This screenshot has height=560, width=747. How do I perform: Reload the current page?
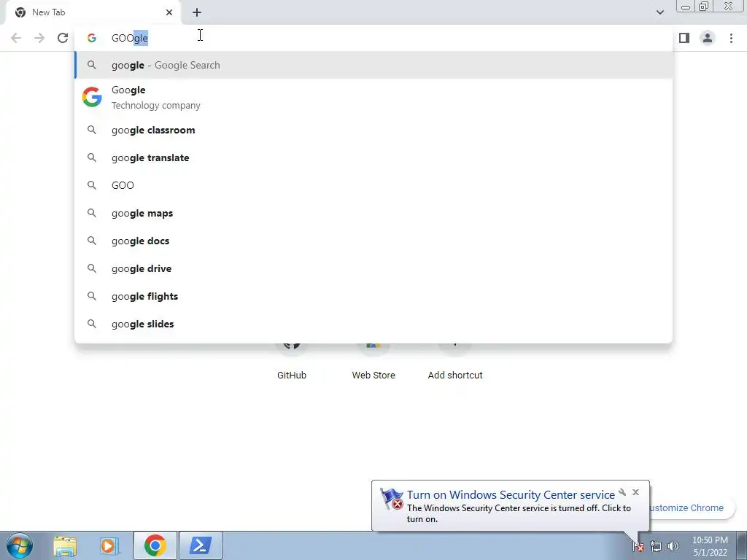(x=63, y=38)
